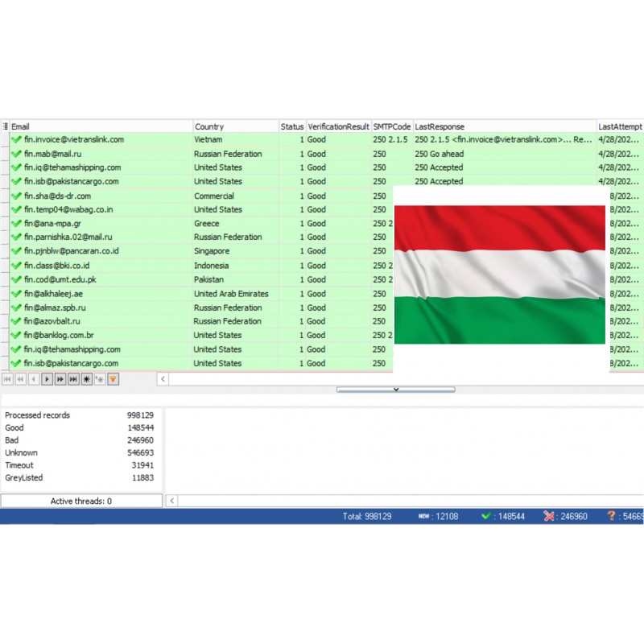Image resolution: width=644 pixels, height=644 pixels.
Task: Click the SMTPCode column header
Action: 392,126
